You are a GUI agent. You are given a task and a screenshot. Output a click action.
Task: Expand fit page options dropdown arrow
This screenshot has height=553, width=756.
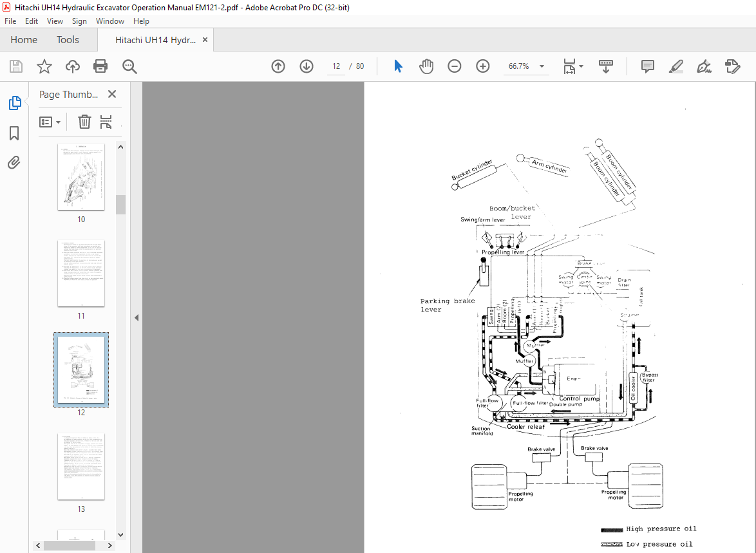[581, 66]
